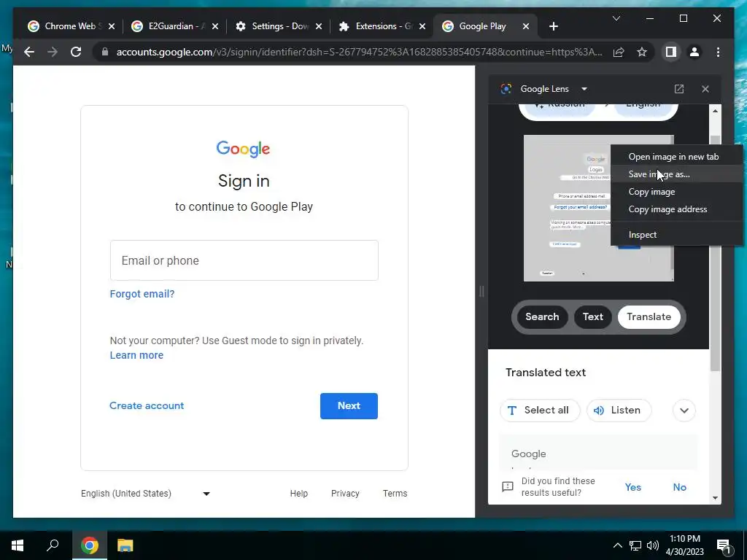The image size is (747, 560).
Task: Open the Privacy link in footer
Action: click(x=345, y=494)
